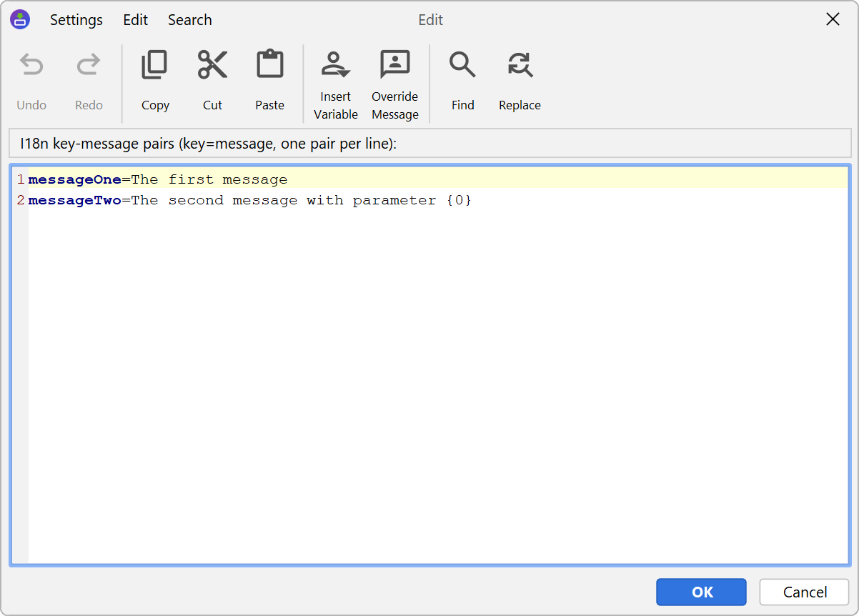Click the messageOne key on line 1
The image size is (859, 616).
click(74, 179)
